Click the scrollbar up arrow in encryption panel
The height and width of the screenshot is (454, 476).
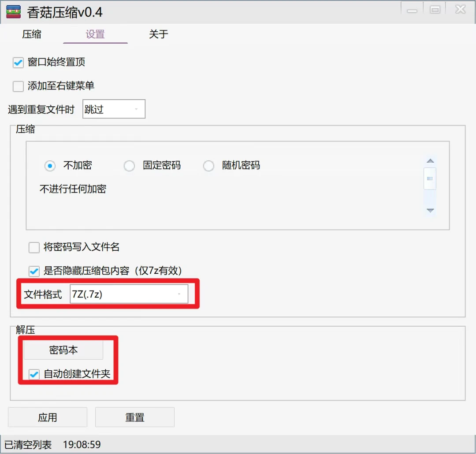pyautogui.click(x=430, y=161)
